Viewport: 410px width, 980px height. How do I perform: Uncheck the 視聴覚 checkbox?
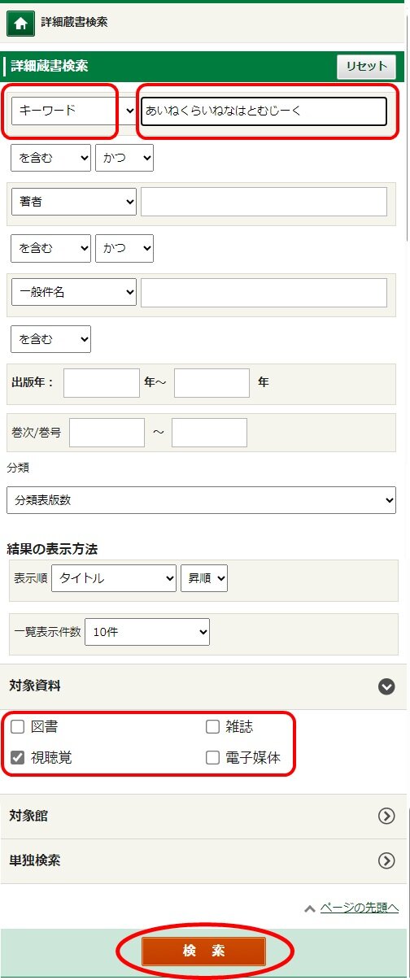click(18, 758)
